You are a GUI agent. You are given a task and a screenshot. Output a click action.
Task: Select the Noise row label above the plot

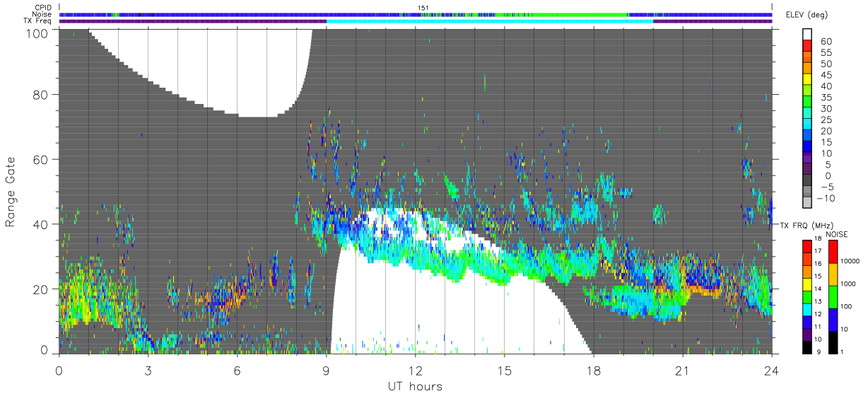point(42,14)
